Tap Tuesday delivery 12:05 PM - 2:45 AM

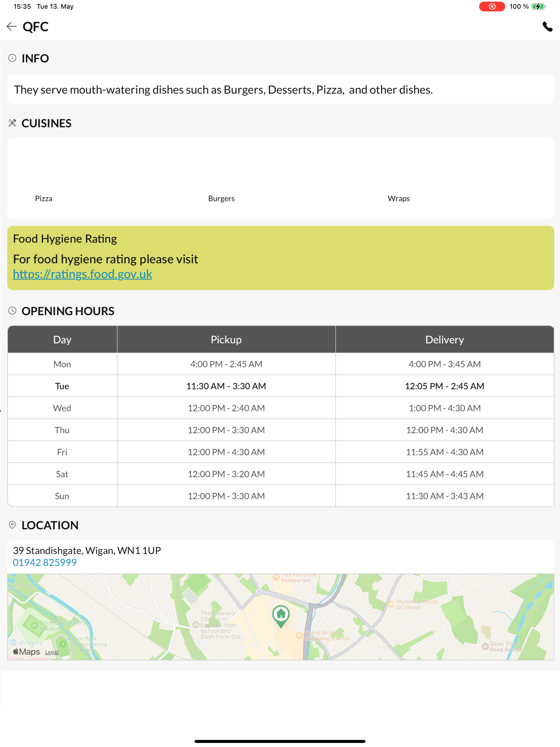(445, 386)
